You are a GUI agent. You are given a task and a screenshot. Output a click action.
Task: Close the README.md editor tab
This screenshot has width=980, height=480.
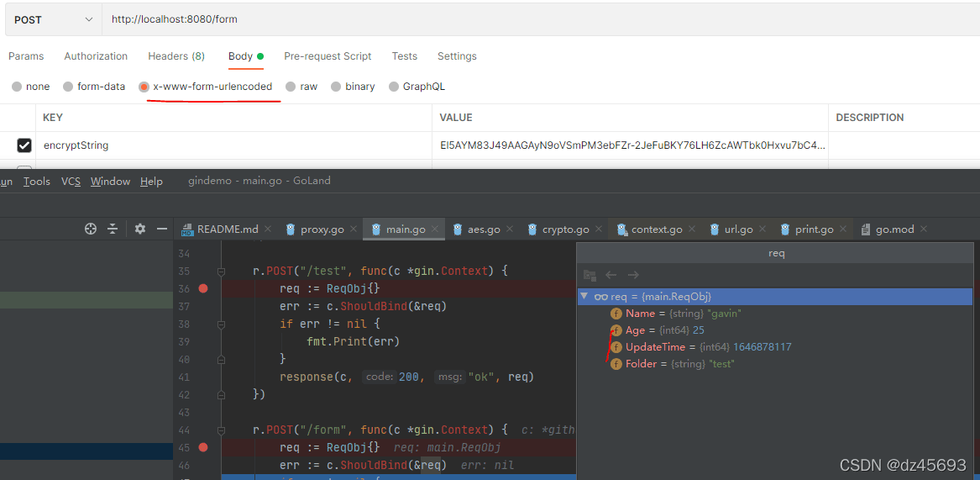pos(268,229)
